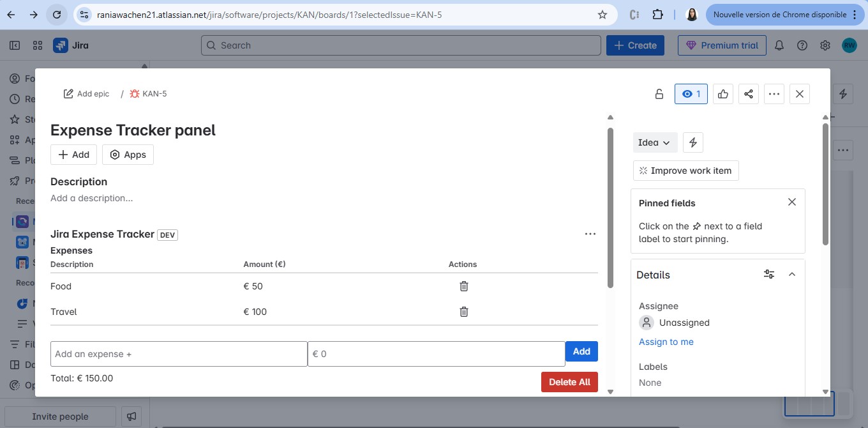
Task: Click Invite people button
Action: pos(61,417)
